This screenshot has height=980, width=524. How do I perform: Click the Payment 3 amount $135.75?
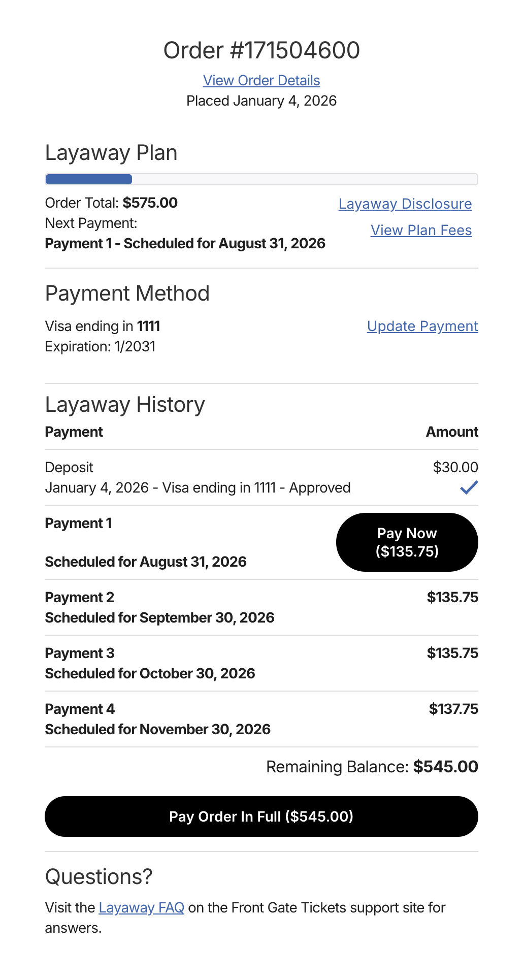tap(452, 653)
